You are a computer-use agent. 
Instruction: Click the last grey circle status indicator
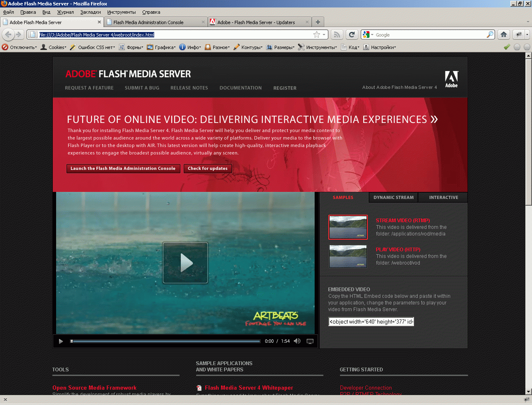[527, 47]
